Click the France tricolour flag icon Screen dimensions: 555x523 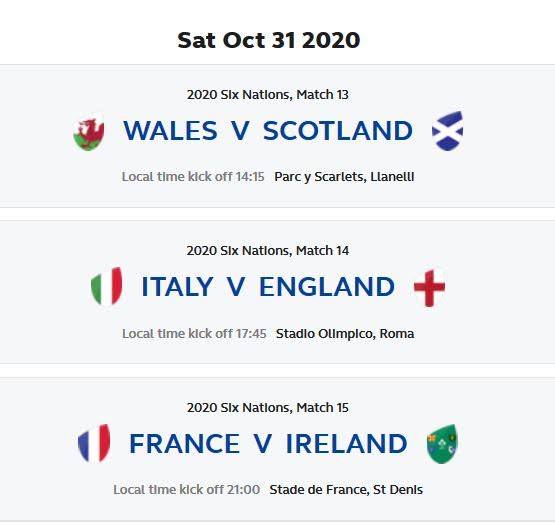(x=94, y=443)
